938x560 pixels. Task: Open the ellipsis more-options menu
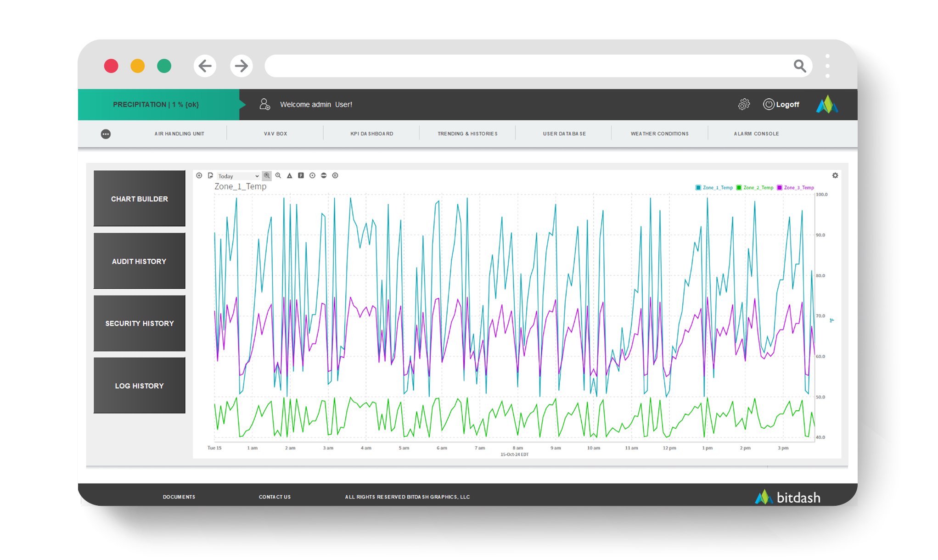pyautogui.click(x=106, y=134)
